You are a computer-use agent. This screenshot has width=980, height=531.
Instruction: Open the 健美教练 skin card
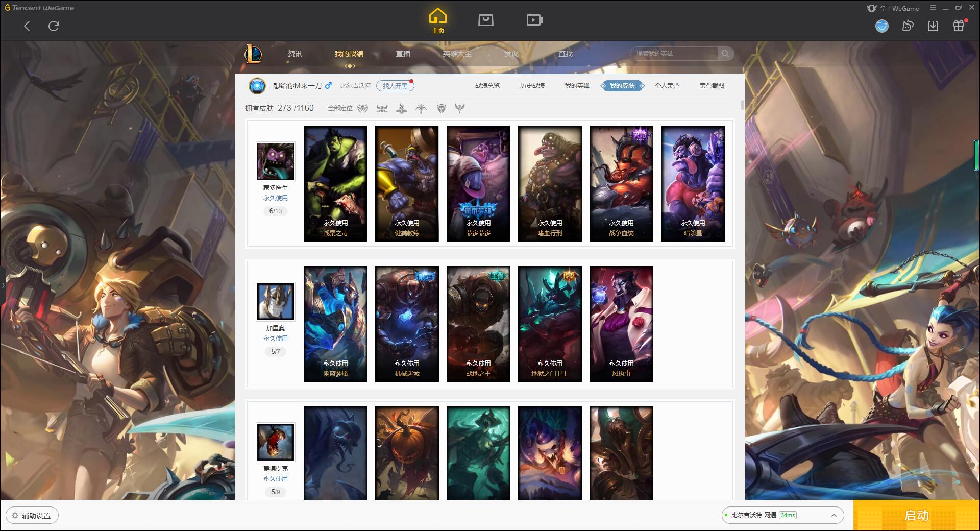point(407,183)
